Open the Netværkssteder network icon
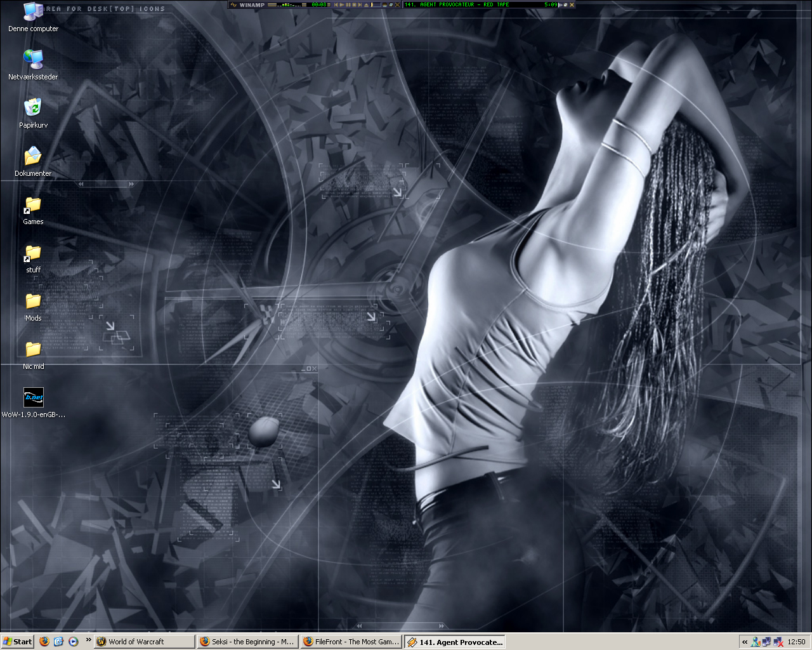This screenshot has width=812, height=650. (33, 61)
